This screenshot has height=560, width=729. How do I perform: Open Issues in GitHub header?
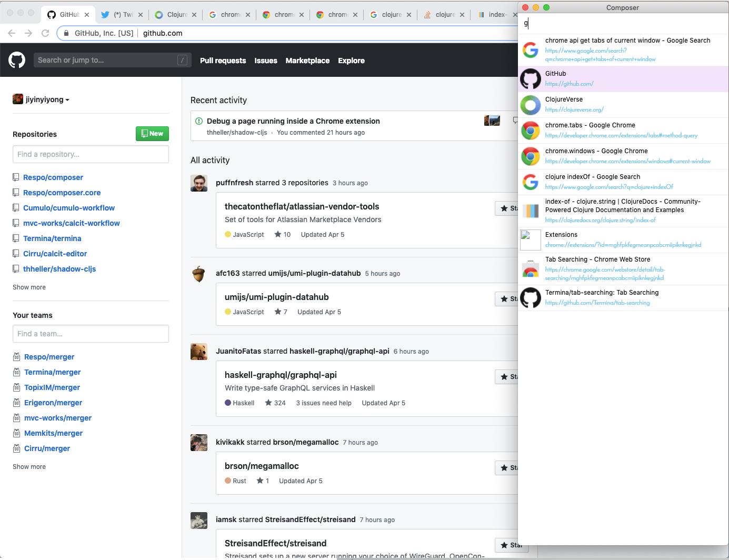266,61
